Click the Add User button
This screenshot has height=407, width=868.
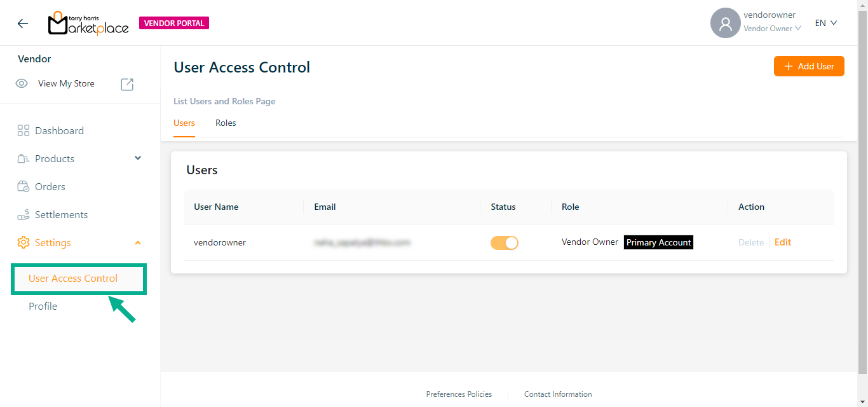[808, 66]
